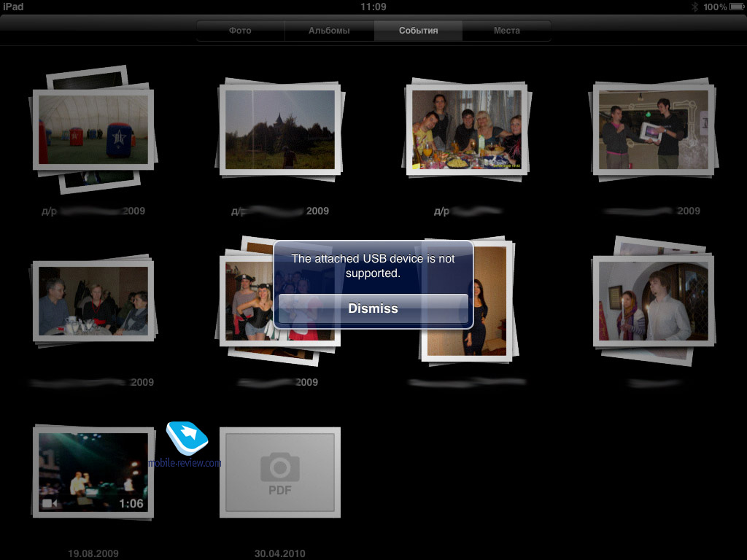Screen dimensions: 747x560
Task: Switch to the Фото tab
Action: pos(240,31)
